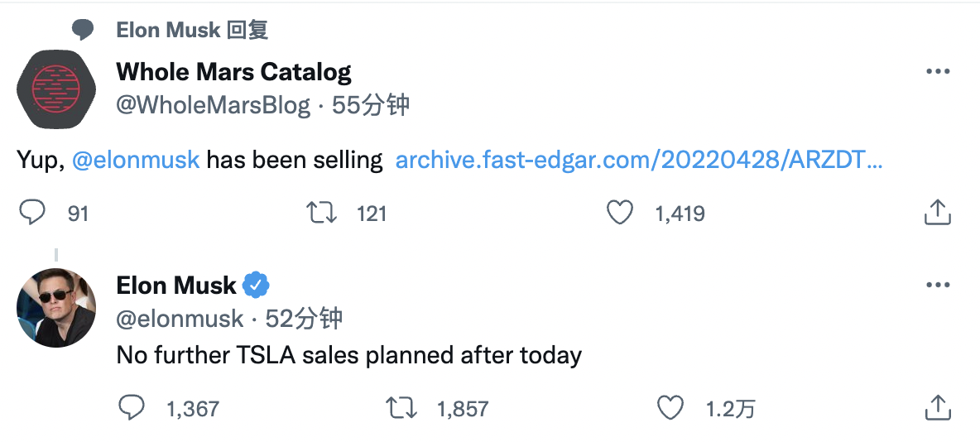Share the Whole Mars Catalog tweet
The width and height of the screenshot is (980, 442).
pyautogui.click(x=937, y=213)
